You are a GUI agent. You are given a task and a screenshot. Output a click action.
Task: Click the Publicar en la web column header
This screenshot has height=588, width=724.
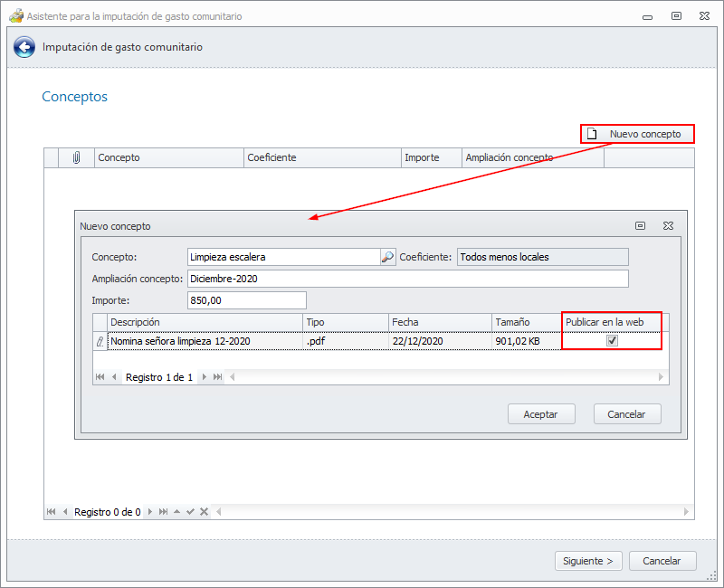(612, 322)
